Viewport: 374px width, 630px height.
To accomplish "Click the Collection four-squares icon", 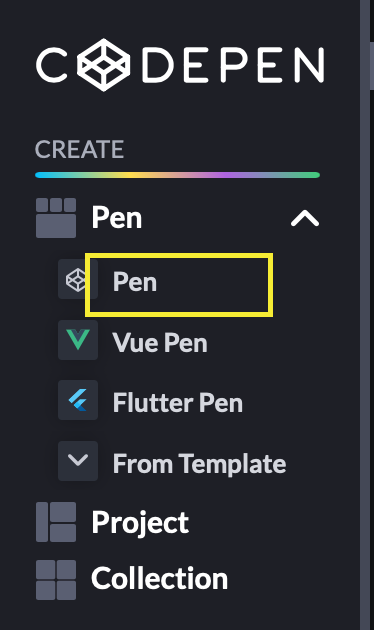I will coord(56,580).
